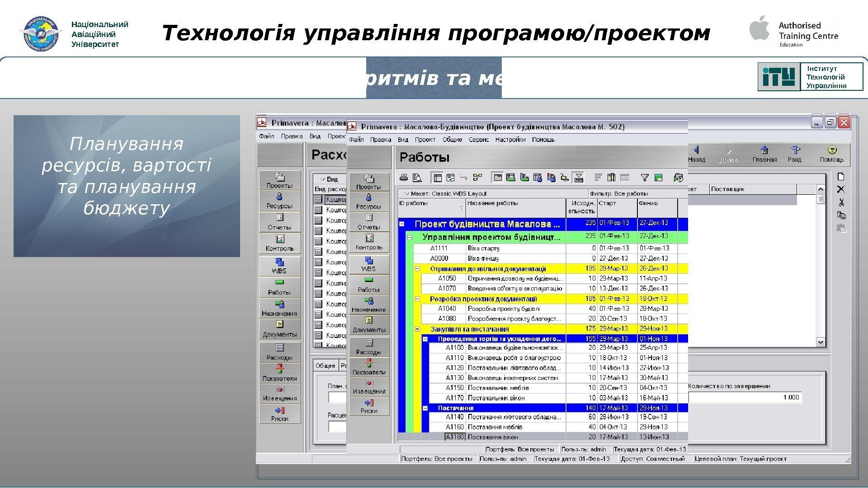
Task: Click scroll-down arrow on back window list
Action: tap(821, 343)
